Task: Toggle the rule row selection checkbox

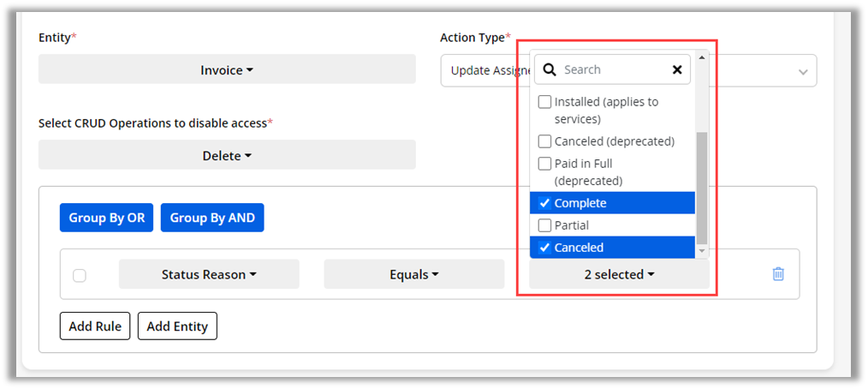Action: click(x=80, y=275)
